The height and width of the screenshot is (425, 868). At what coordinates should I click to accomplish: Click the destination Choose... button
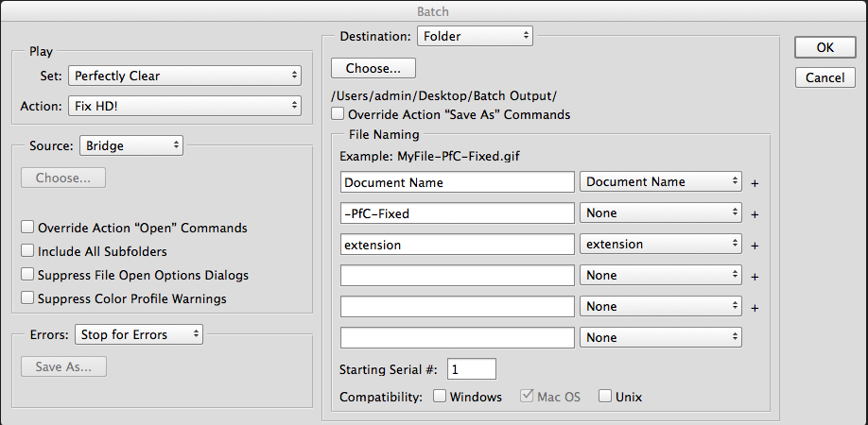373,68
